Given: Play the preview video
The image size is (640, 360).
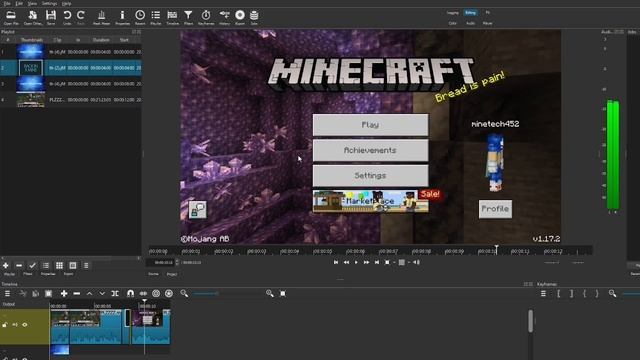Looking at the screenshot, I should coord(356,262).
